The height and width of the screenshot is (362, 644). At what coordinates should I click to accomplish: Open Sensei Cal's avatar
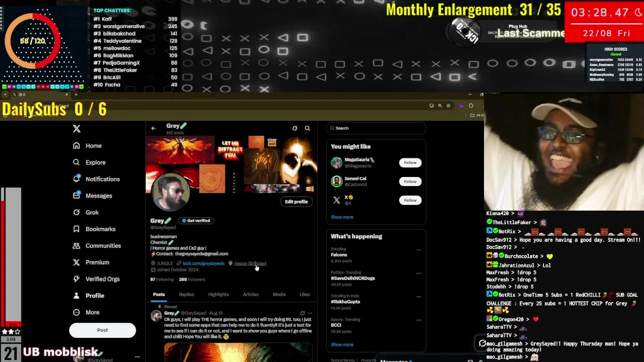pos(337,182)
